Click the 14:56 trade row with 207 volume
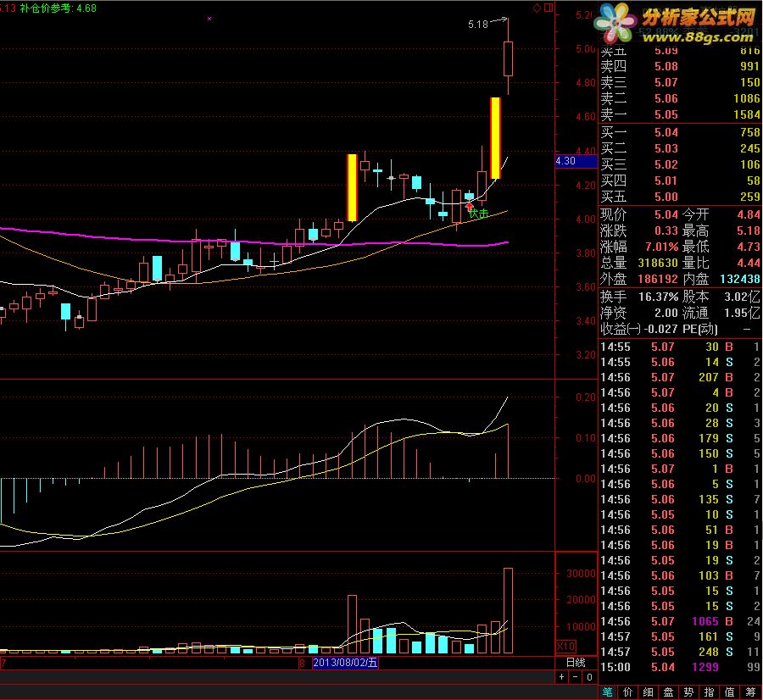This screenshot has width=763, height=700. click(x=680, y=377)
